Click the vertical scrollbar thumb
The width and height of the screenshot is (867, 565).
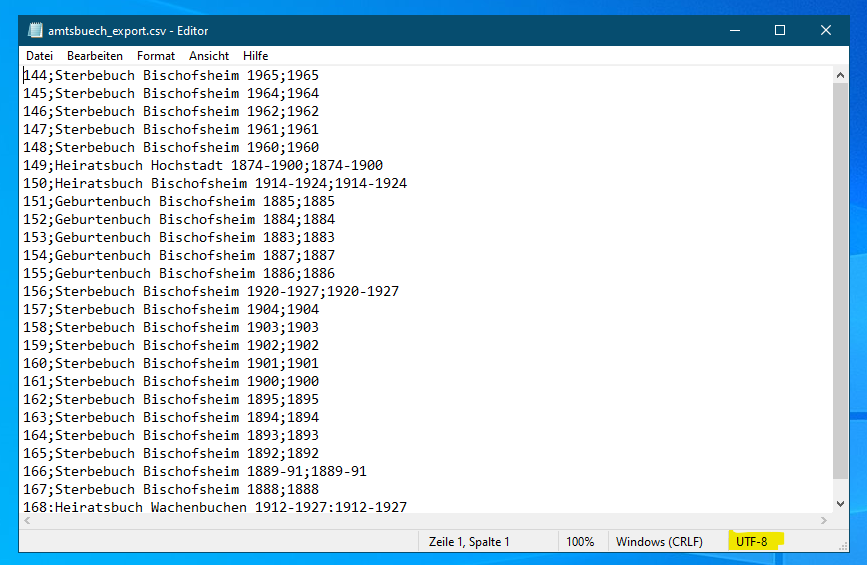[841, 280]
